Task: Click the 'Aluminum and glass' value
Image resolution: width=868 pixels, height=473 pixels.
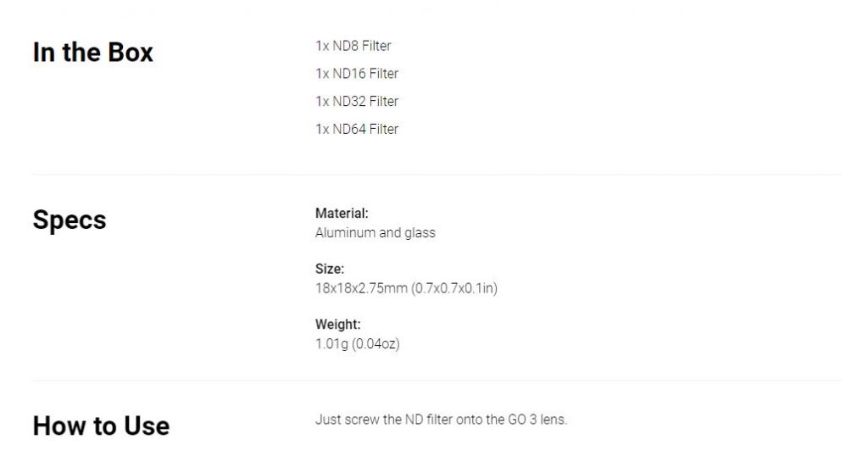Action: point(376,232)
